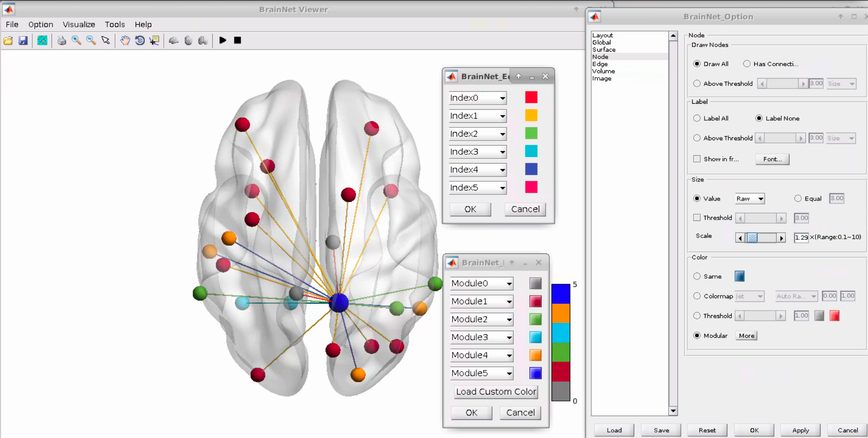The height and width of the screenshot is (438, 868).
Task: Select the pan hand tool
Action: click(125, 41)
